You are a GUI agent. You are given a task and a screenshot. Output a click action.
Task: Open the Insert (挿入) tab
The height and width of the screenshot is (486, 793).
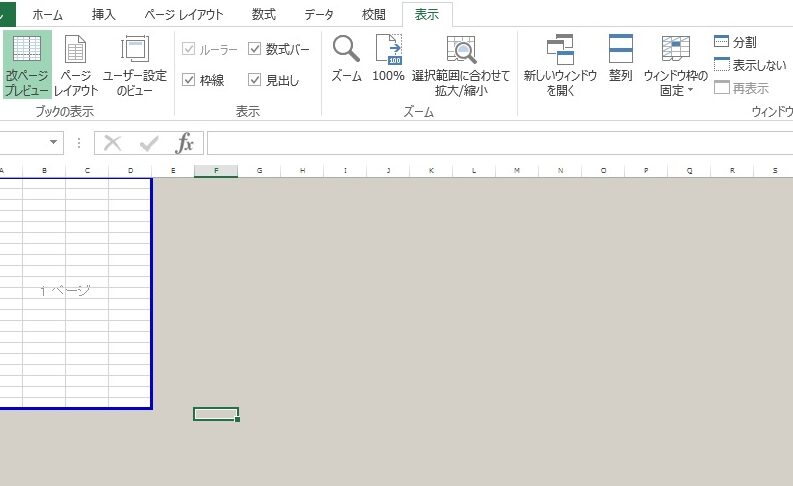click(104, 15)
